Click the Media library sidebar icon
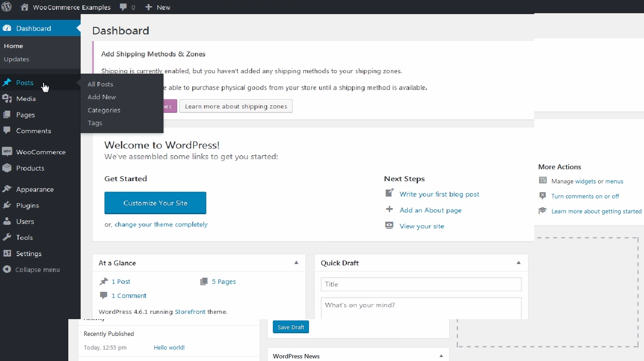The width and height of the screenshot is (644, 361). 7,99
